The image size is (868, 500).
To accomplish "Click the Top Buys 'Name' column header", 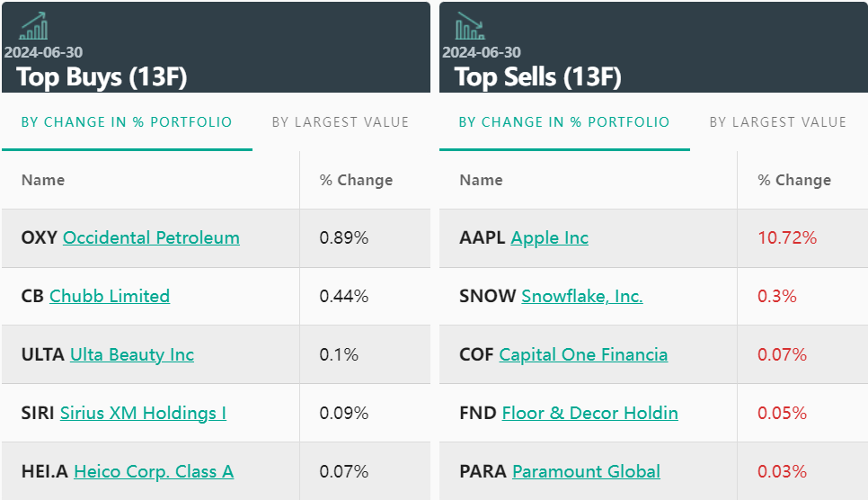I will 43,180.
